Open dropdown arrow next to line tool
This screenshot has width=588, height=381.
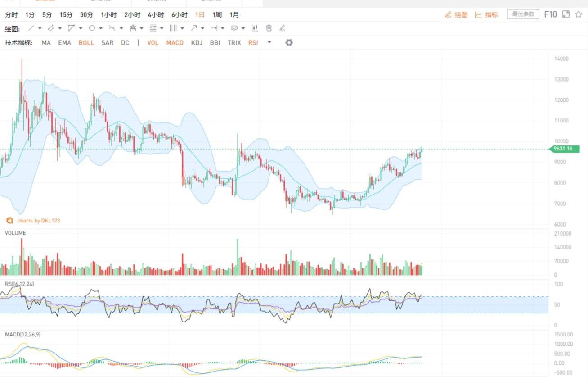(40, 28)
